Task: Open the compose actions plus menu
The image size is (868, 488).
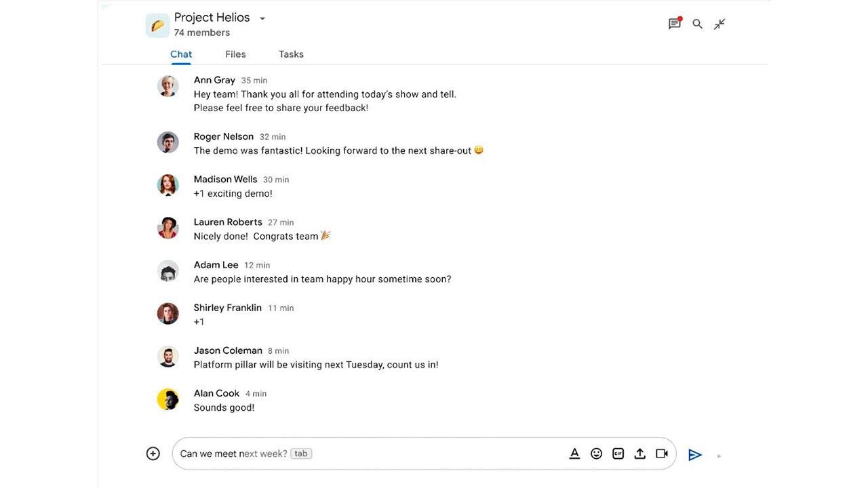Action: [153, 453]
